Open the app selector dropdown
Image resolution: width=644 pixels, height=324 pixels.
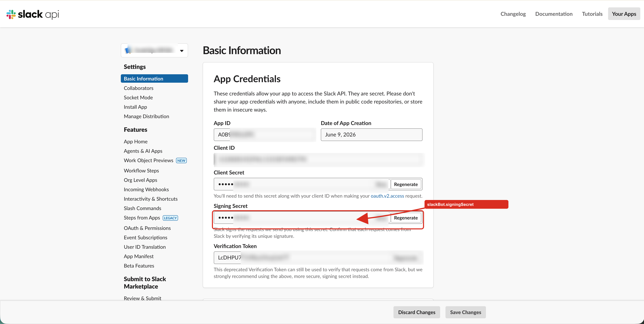[x=154, y=50]
